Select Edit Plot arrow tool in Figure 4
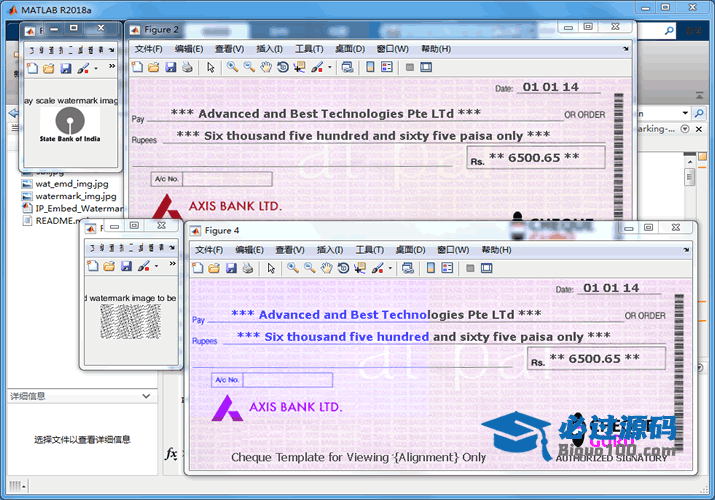 [x=271, y=268]
